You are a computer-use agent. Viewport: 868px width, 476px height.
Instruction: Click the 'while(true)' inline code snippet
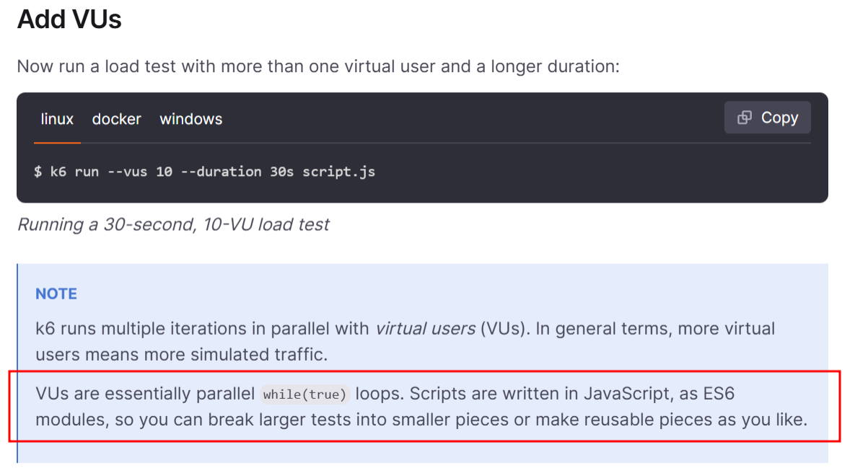click(304, 395)
